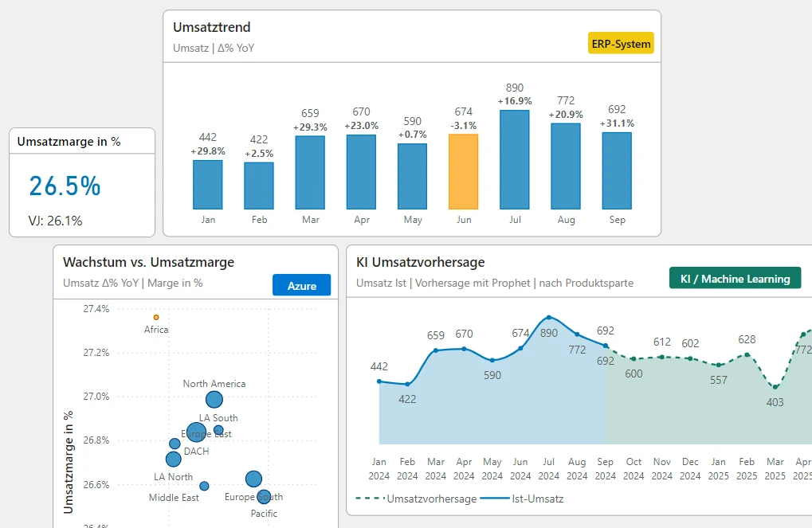The height and width of the screenshot is (528, 812).
Task: Click the Dec 2024 x-axis label
Action: coord(690,469)
